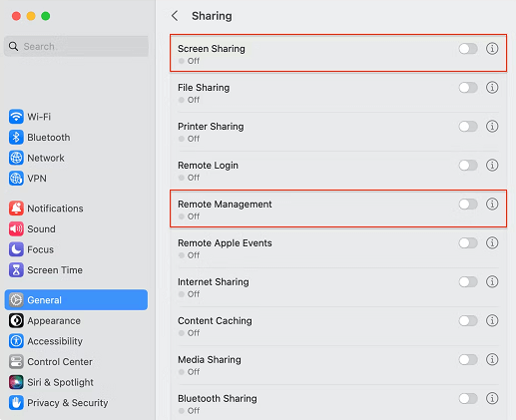Screen dimensions: 516x420
Task: Minimize window with yellow button
Action: 31,16
